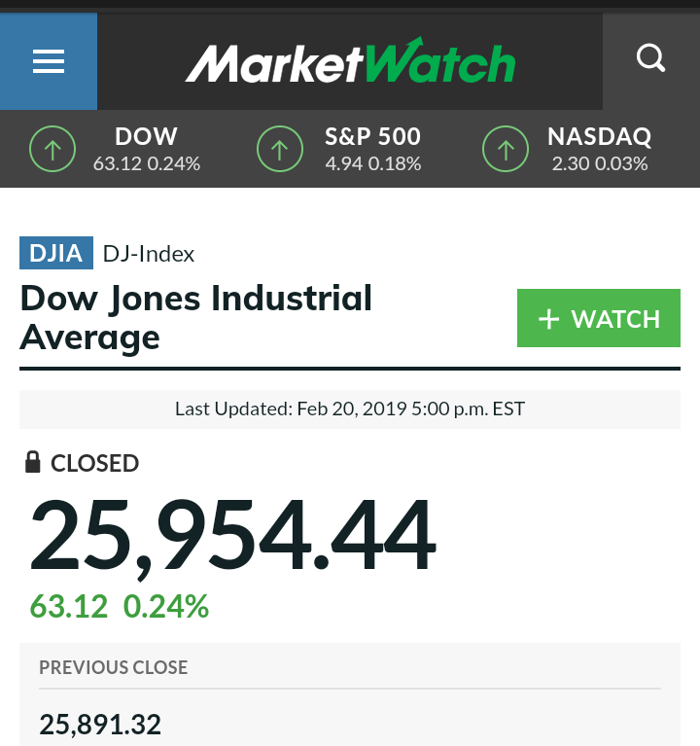Open the hamburger navigation menu
This screenshot has height=746, width=700.
(x=49, y=61)
